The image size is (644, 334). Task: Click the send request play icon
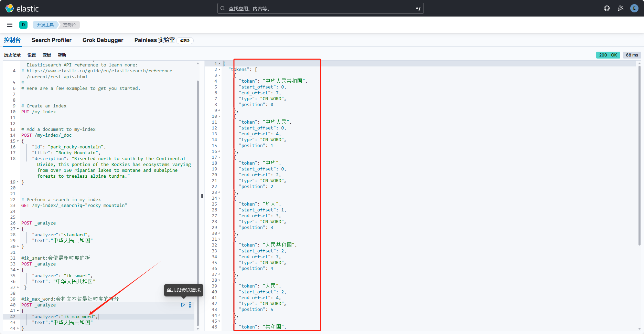click(183, 305)
